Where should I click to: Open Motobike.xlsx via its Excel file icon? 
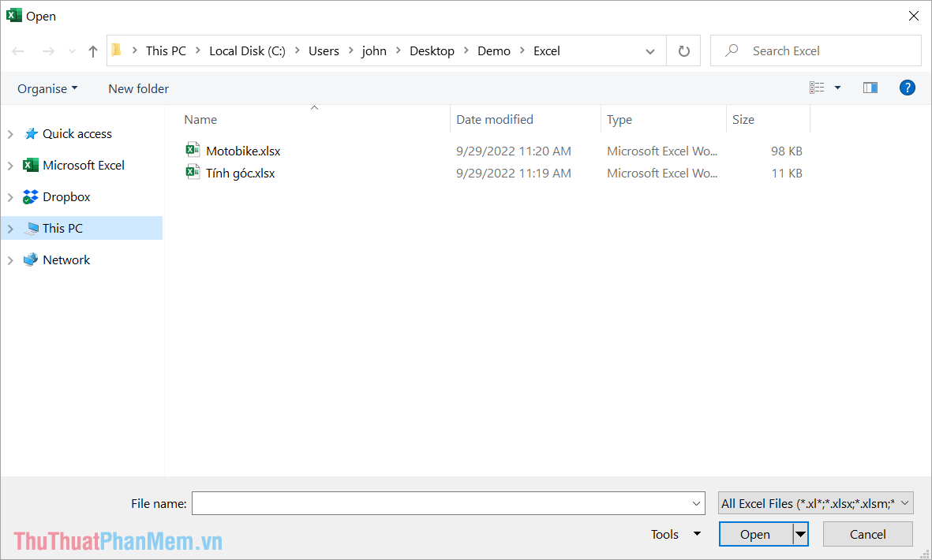[193, 150]
